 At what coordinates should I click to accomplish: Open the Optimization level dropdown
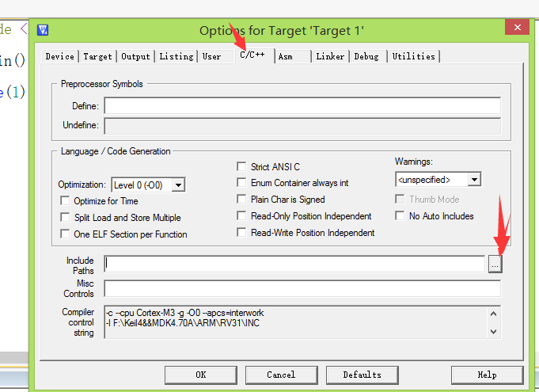click(178, 185)
